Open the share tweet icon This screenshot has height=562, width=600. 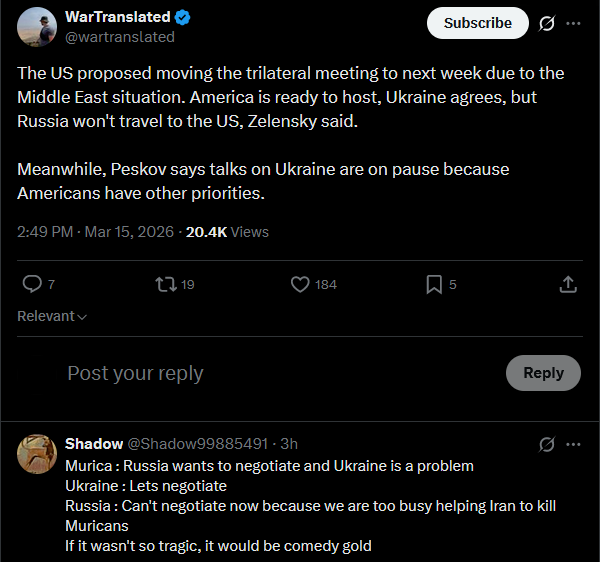[567, 285]
